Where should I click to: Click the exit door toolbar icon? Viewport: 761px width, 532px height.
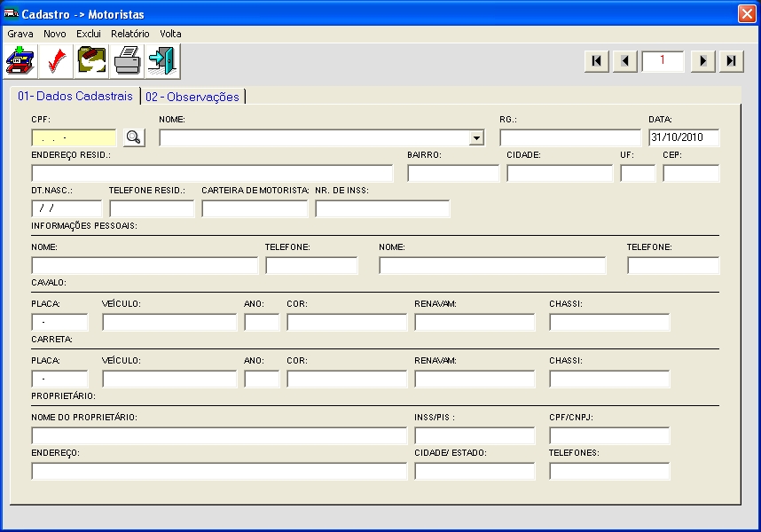[162, 61]
